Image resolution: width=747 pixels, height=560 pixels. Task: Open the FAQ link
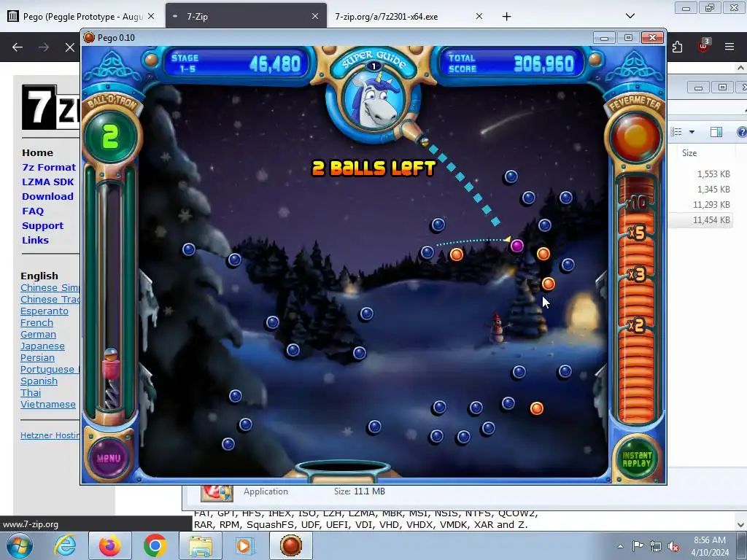(32, 211)
